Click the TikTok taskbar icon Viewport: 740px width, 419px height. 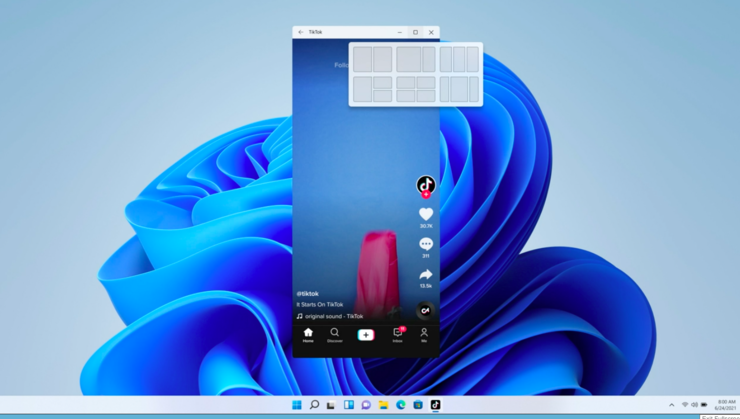(435, 405)
